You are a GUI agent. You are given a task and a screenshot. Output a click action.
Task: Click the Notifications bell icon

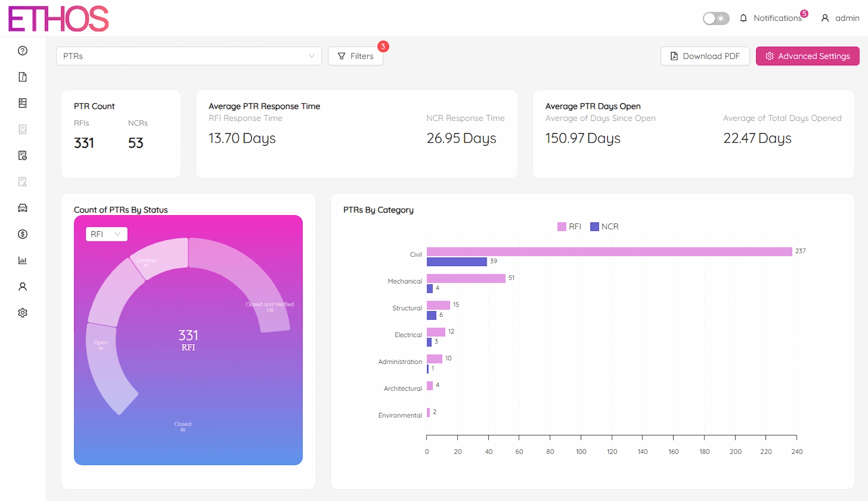tap(743, 18)
